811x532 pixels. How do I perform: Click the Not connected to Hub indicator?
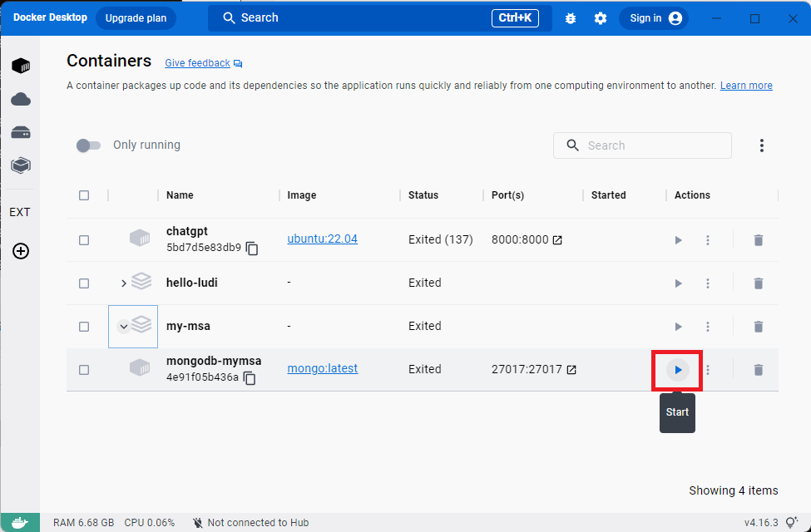pyautogui.click(x=251, y=523)
